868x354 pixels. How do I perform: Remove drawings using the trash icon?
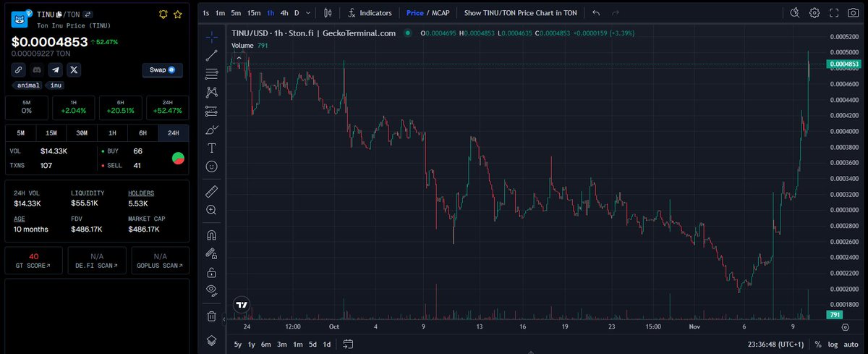212,316
